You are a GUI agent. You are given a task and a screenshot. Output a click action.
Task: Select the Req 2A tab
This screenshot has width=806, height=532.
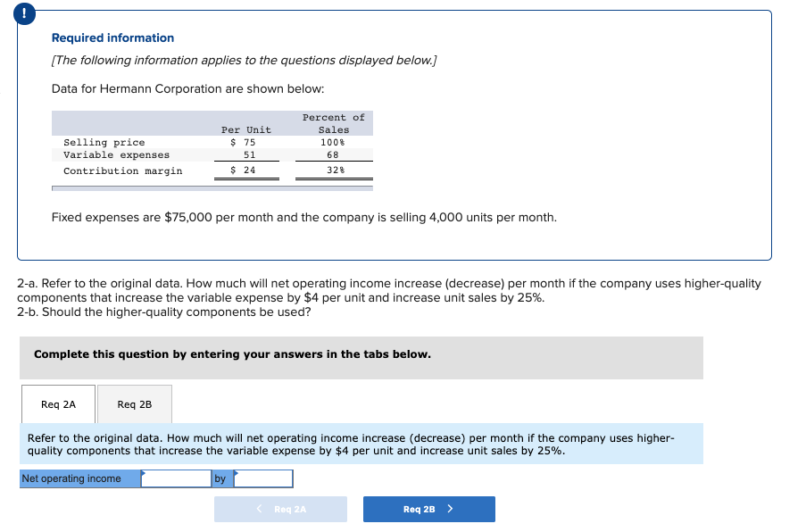click(57, 403)
